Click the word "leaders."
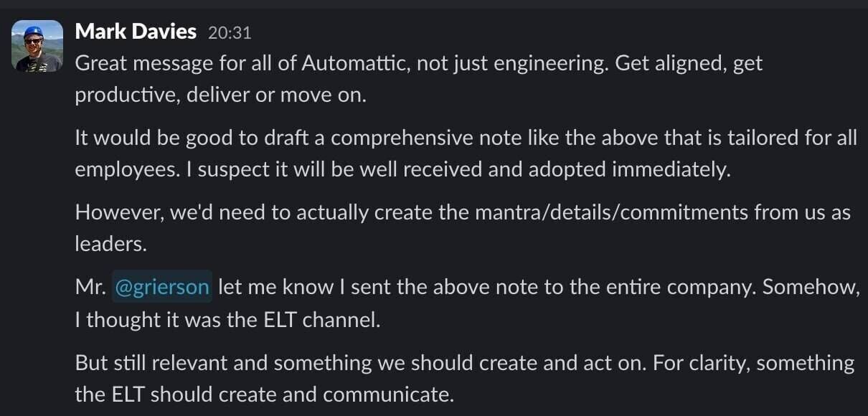Screen dimensions: 868x416 tap(111, 244)
